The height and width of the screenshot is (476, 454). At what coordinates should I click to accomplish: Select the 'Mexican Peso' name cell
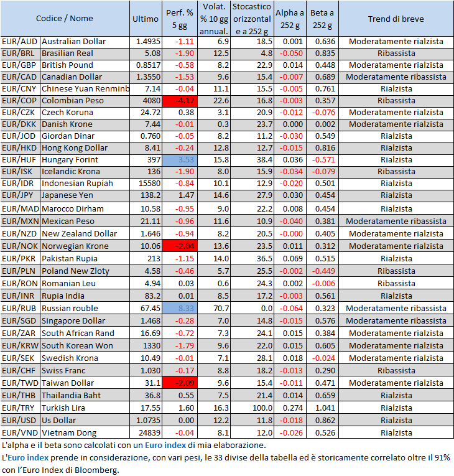(x=85, y=222)
